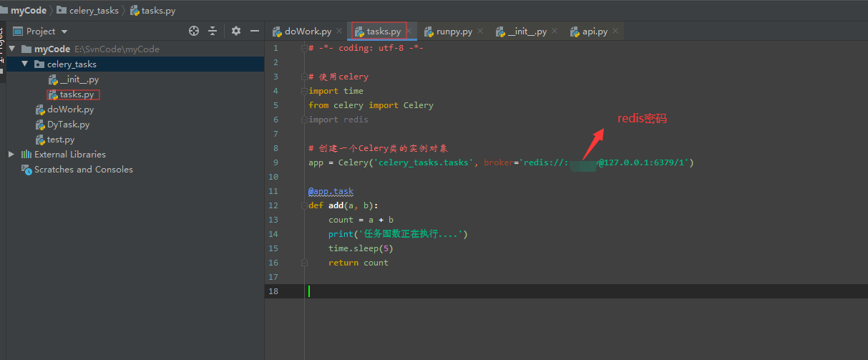
Task: Select External Libraries label in tree
Action: coord(70,155)
